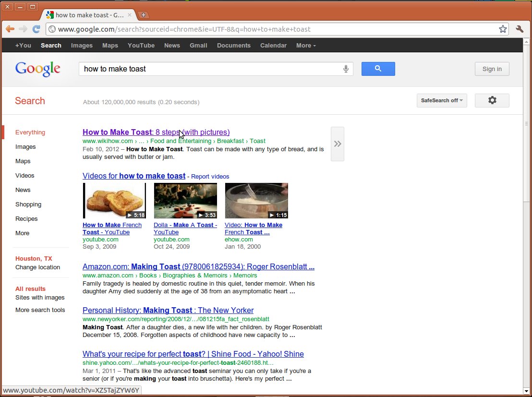This screenshot has height=397, width=532.
Task: Open Amazon.com Making Toast result
Action: (x=198, y=267)
